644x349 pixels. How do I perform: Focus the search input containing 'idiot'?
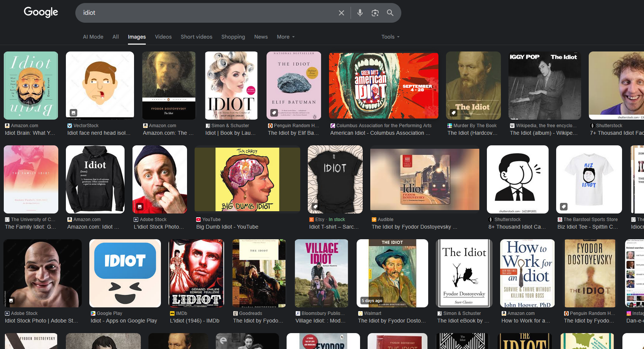click(208, 13)
